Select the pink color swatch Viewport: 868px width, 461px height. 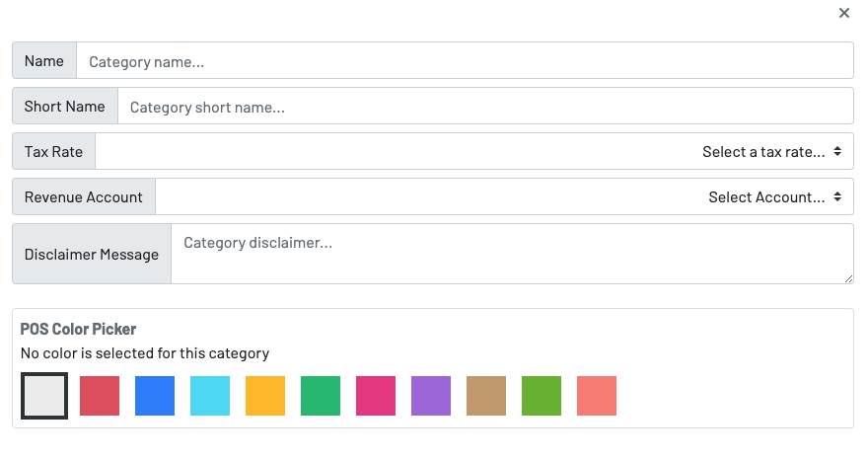376,396
